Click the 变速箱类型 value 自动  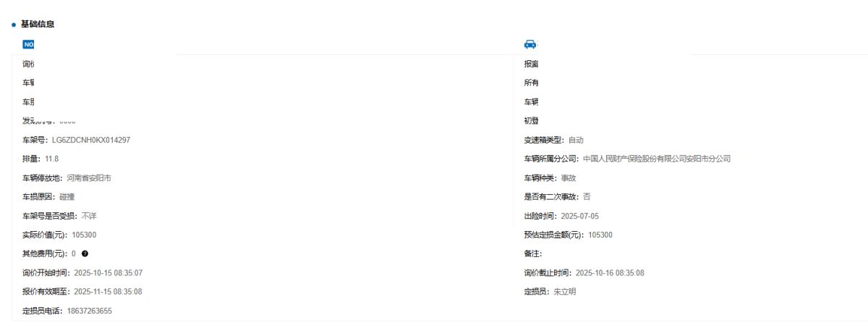pyautogui.click(x=576, y=140)
